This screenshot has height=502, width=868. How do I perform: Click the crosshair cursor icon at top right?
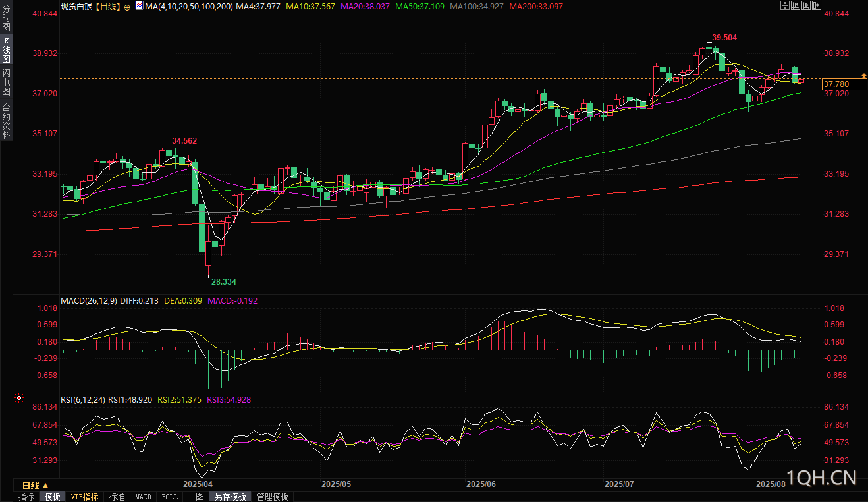click(x=784, y=5)
